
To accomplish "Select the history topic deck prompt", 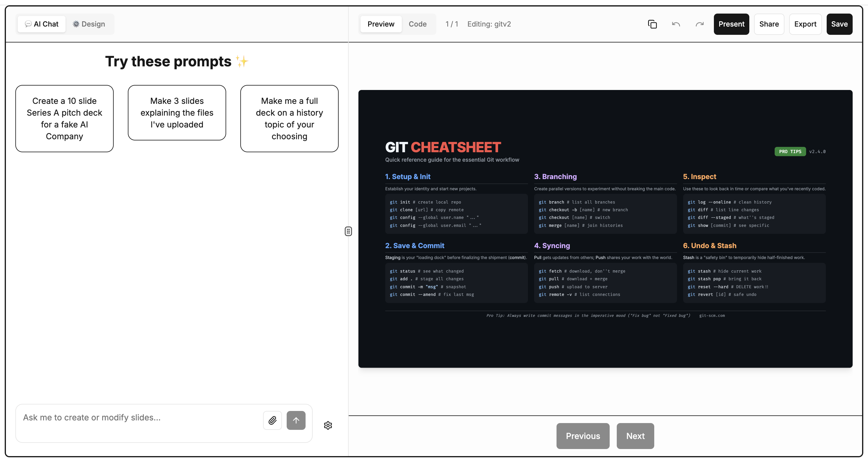I will coord(289,119).
